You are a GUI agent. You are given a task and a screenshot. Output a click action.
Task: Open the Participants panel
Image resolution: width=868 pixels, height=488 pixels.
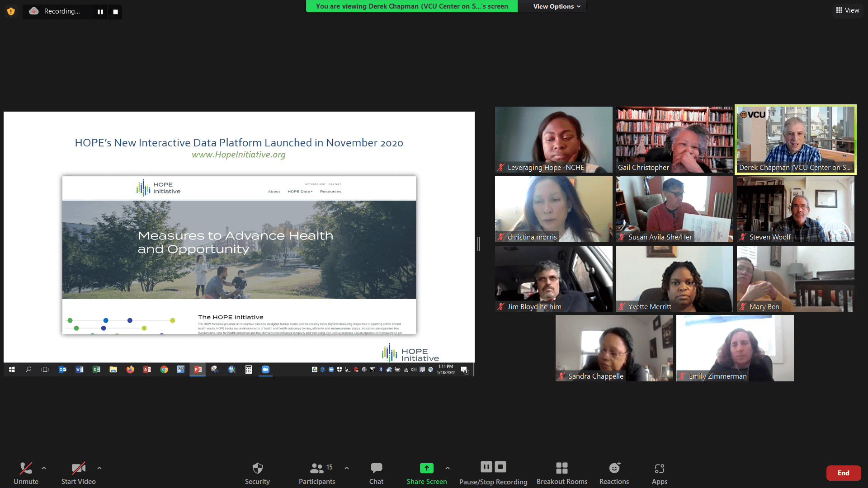(x=317, y=473)
